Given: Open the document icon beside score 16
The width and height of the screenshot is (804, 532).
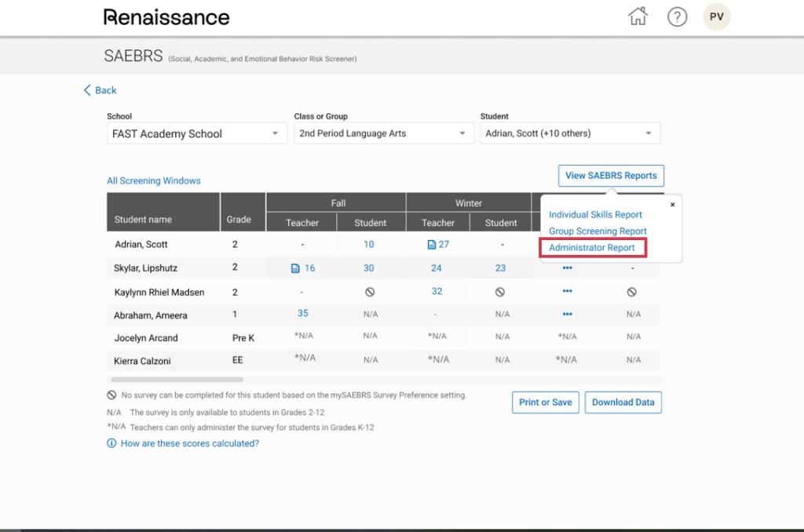Looking at the screenshot, I should pos(295,268).
